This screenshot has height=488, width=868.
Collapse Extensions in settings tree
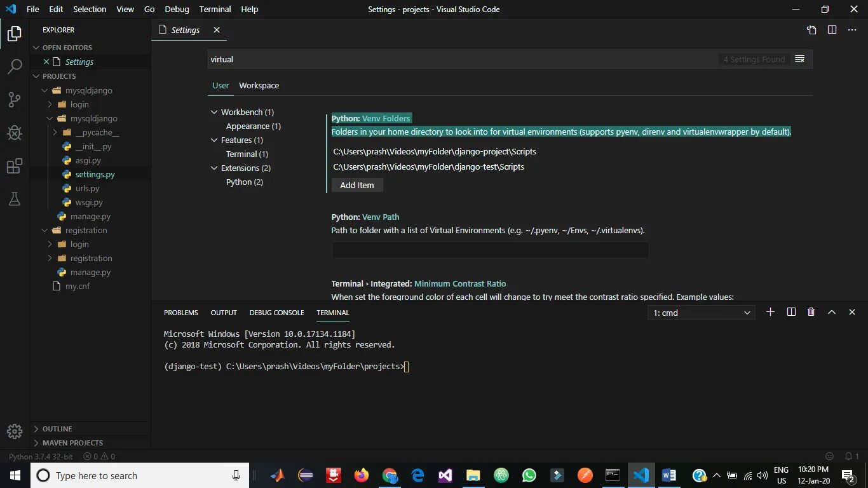point(214,168)
